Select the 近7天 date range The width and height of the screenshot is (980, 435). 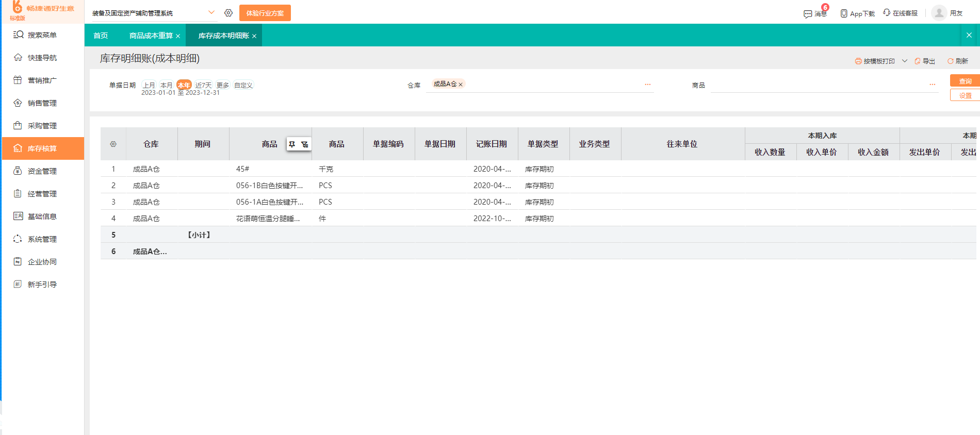click(203, 85)
